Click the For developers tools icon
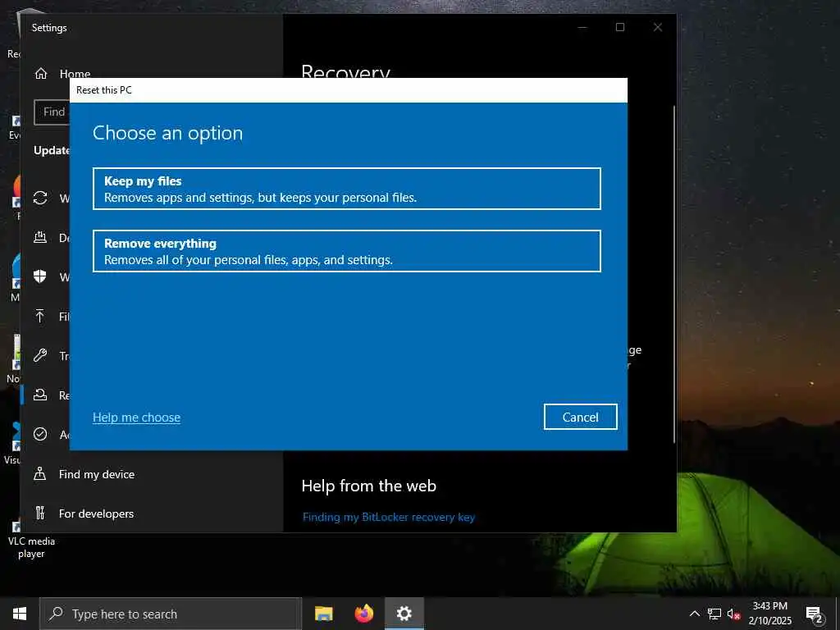The height and width of the screenshot is (630, 840). 40,513
